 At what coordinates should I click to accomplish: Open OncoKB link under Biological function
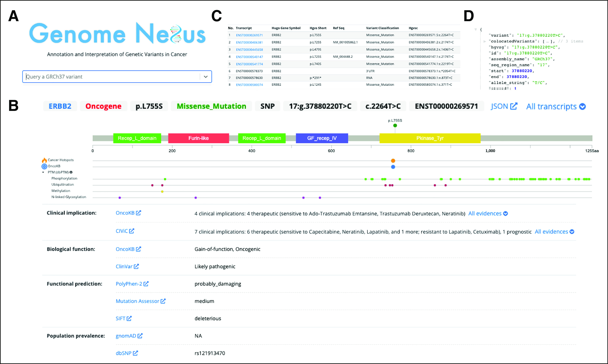tap(125, 249)
